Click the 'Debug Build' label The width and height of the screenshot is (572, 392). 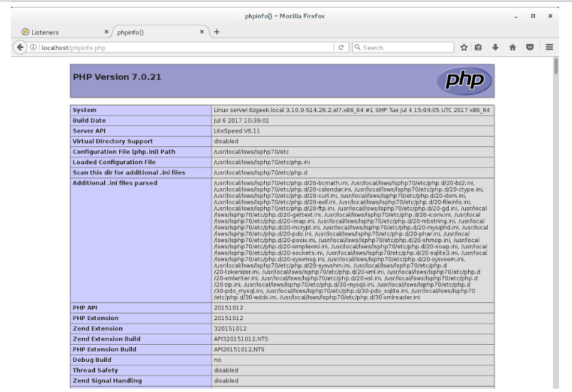point(92,360)
